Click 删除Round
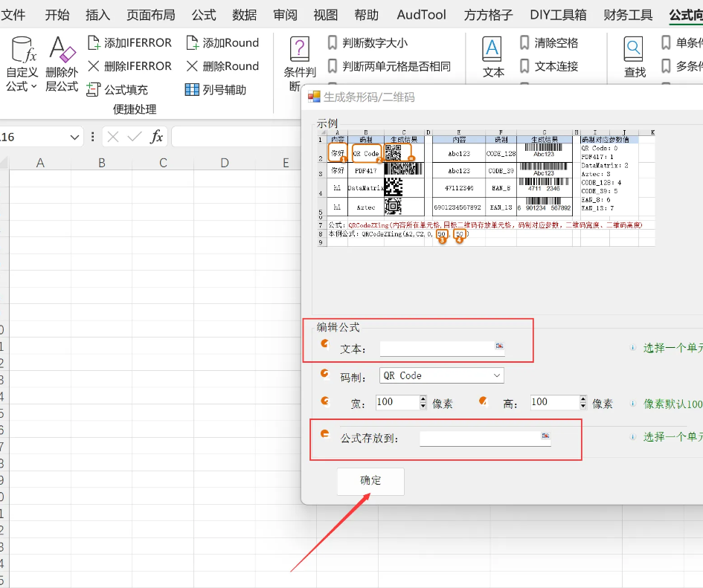The image size is (703, 588). coord(222,66)
